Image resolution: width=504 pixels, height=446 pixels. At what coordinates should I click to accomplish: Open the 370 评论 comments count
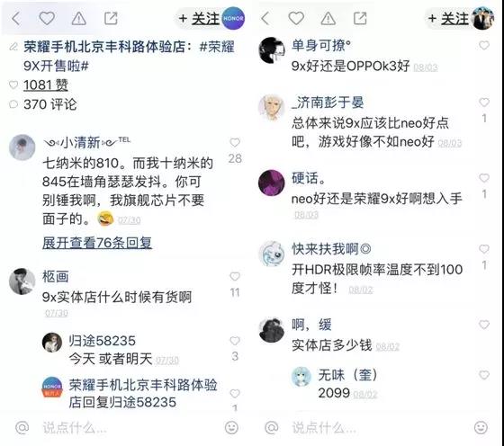pos(50,104)
